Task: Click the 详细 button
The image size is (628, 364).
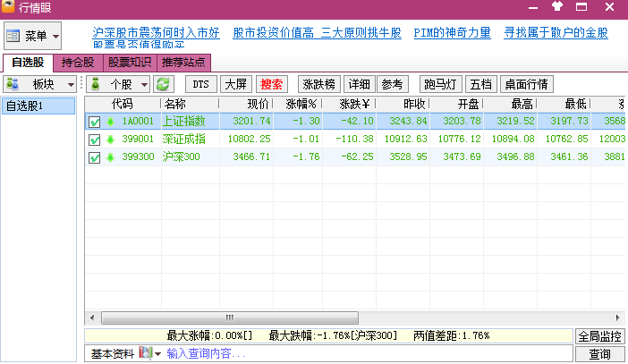Action: [360, 84]
